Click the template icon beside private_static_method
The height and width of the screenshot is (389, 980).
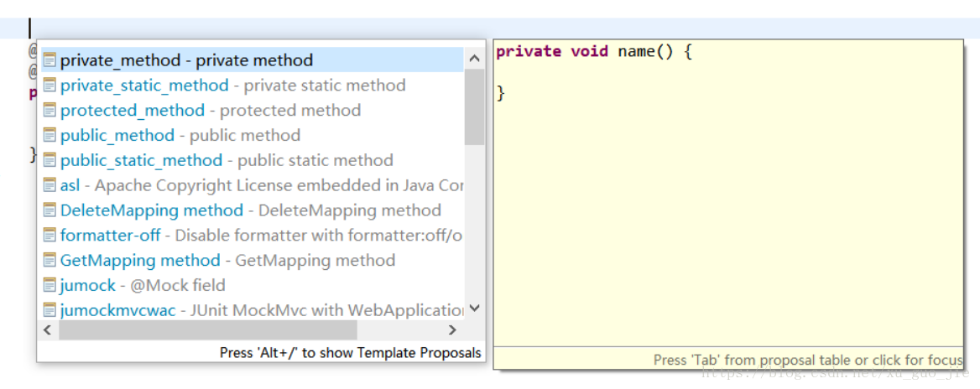click(x=50, y=86)
